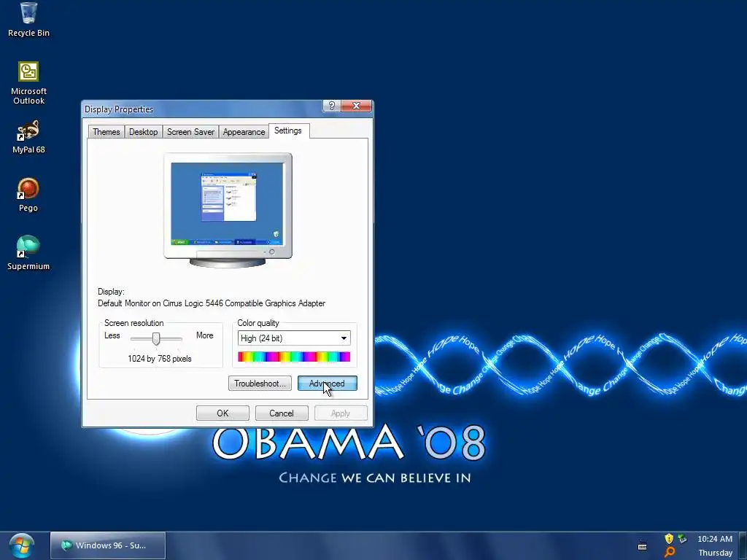Switch to the Screen Saver tab
Viewport: 747px width, 560px height.
190,132
